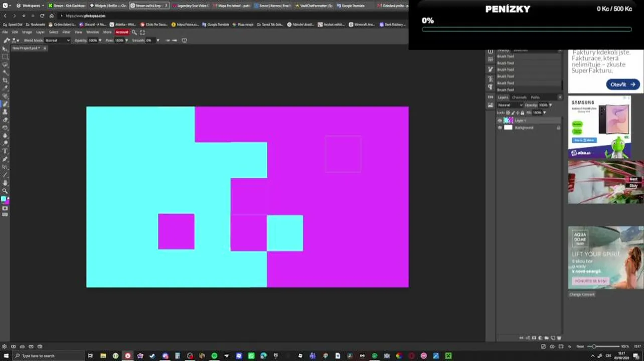Viewport: 644px width, 361px height.
Task: Select the Brush tool in the toolbox
Action: click(x=5, y=104)
